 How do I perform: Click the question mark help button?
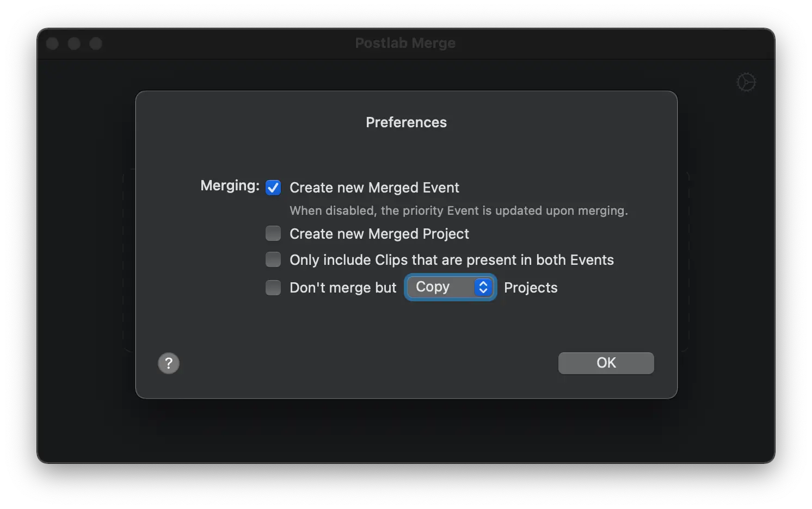tap(169, 363)
